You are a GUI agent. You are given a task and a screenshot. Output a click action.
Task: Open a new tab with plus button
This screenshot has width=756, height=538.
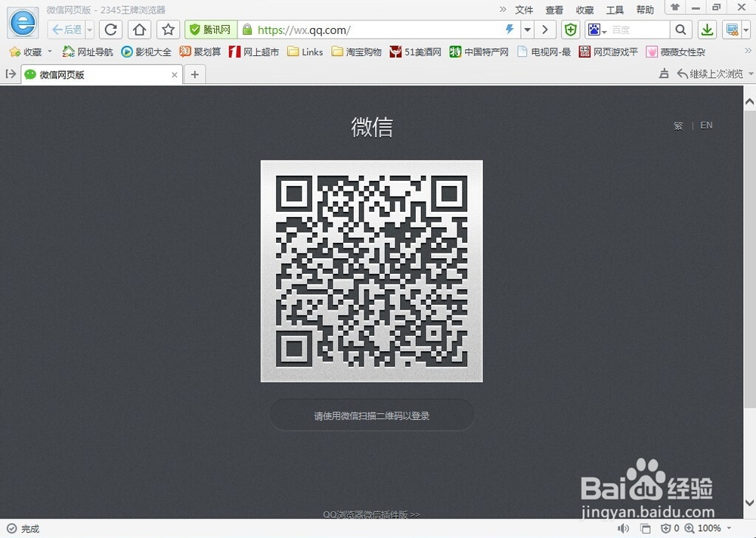pos(194,74)
